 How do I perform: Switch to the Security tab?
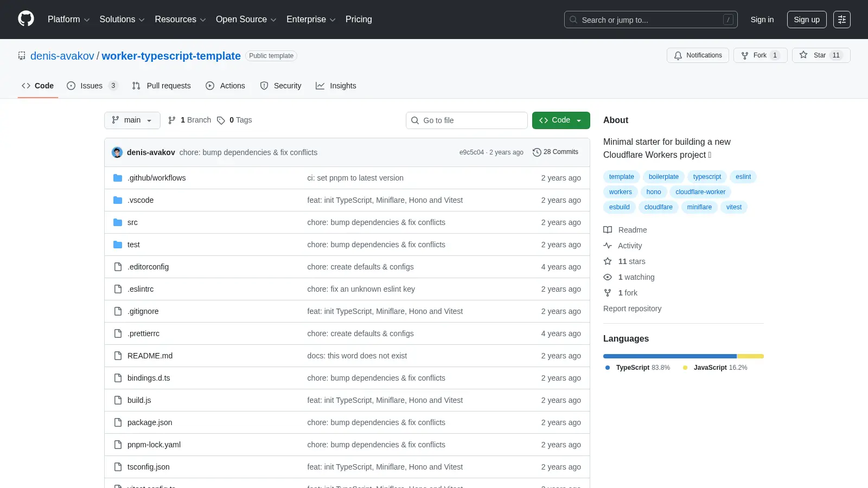281,86
